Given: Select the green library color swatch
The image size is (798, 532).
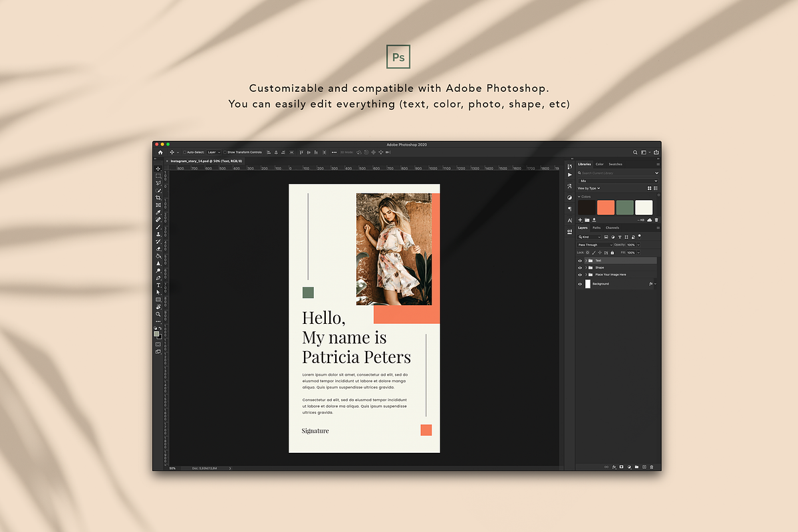Looking at the screenshot, I should click(625, 207).
